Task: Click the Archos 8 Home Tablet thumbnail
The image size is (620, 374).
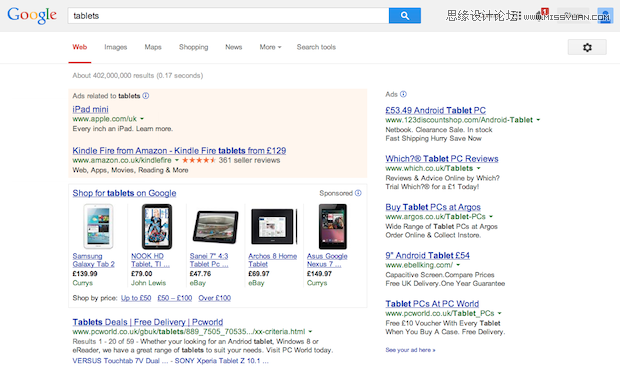Action: (x=274, y=227)
